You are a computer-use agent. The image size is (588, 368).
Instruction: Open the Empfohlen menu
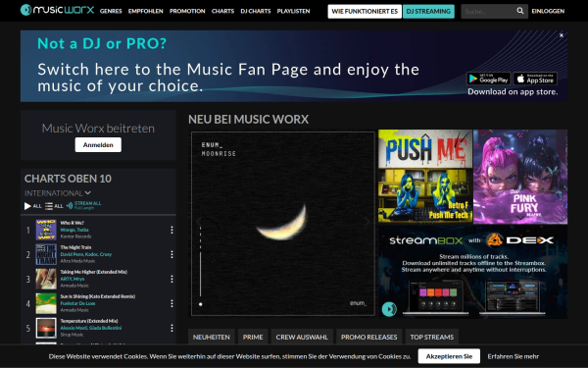click(x=145, y=11)
